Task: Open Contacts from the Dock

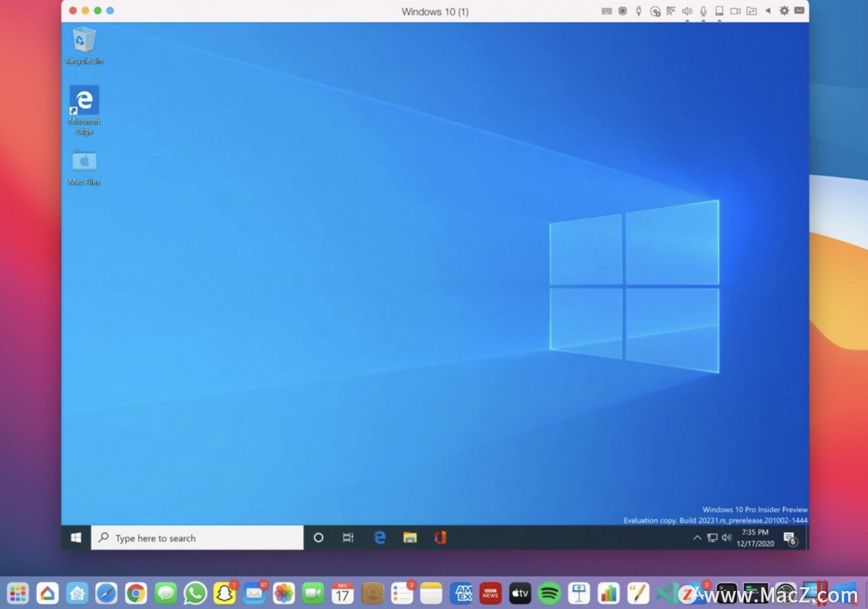Action: (372, 594)
